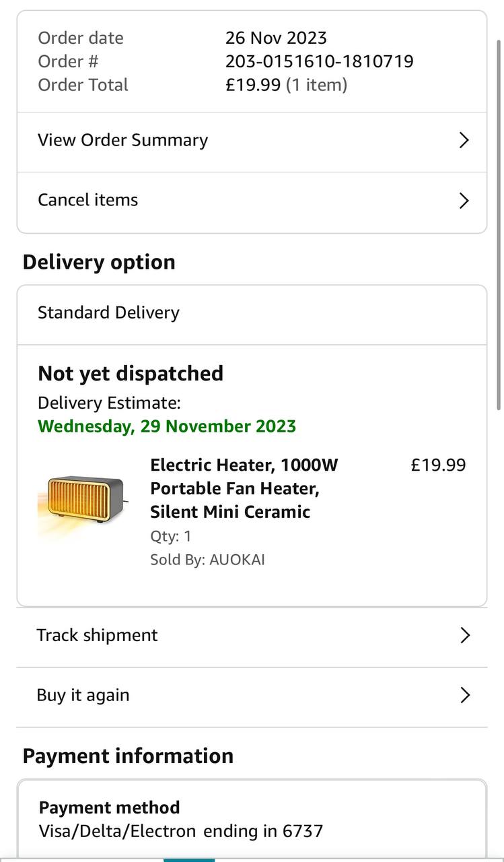504x862 pixels.
Task: Open Track shipment
Action: point(98,635)
